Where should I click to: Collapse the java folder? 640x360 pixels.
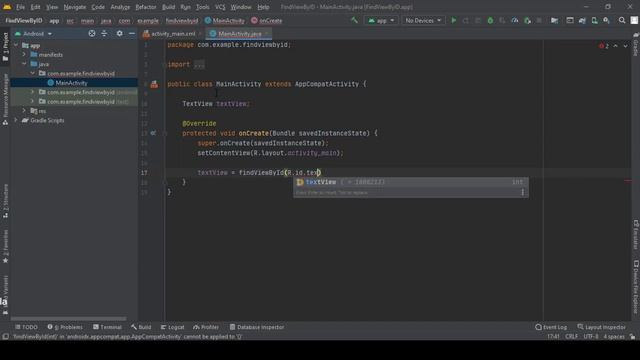(x=24, y=64)
